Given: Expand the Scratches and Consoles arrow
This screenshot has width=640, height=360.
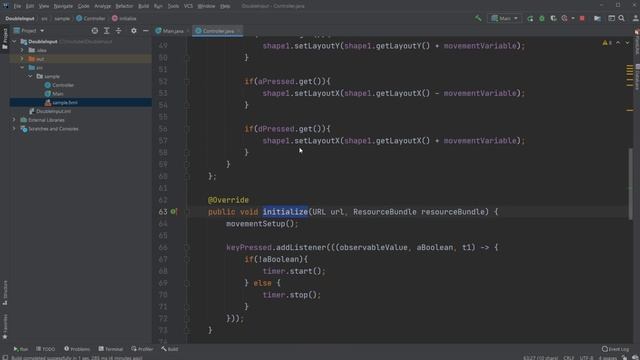Looking at the screenshot, I should (x=14, y=129).
